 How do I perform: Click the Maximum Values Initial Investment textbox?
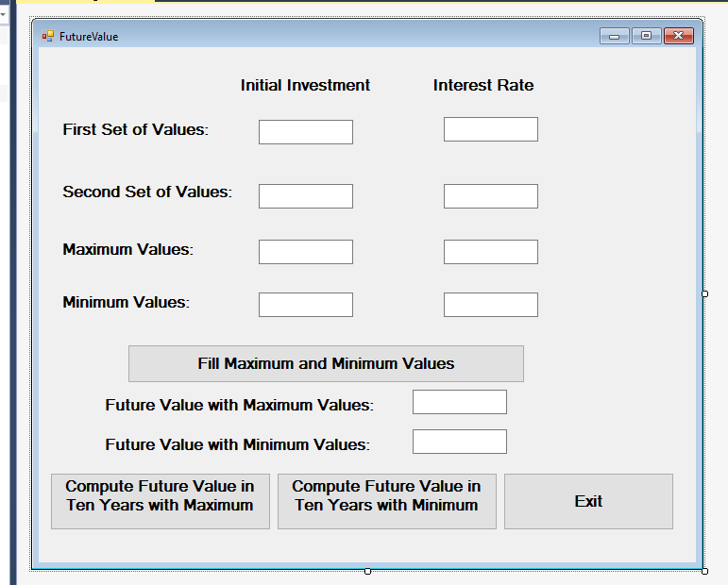pos(306,252)
